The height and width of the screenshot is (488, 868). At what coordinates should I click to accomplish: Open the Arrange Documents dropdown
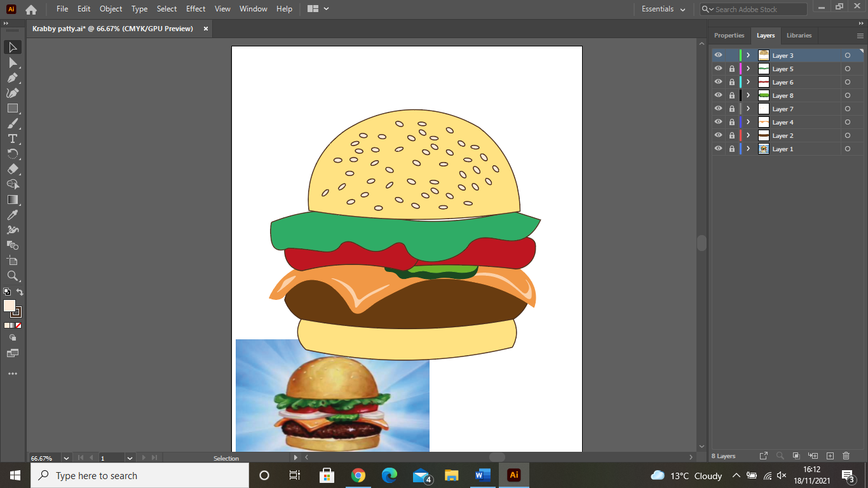[318, 9]
